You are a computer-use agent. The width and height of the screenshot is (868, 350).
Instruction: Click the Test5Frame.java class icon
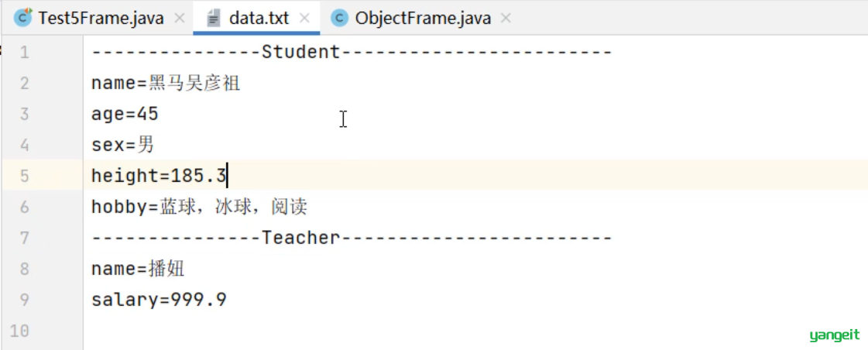(x=22, y=19)
